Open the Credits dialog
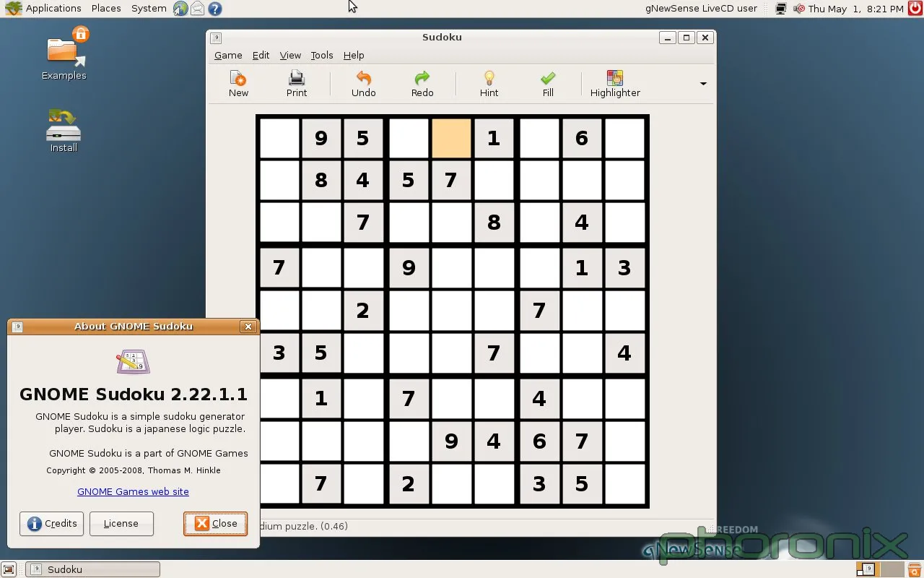Viewport: 924px width, 578px height. coord(52,524)
